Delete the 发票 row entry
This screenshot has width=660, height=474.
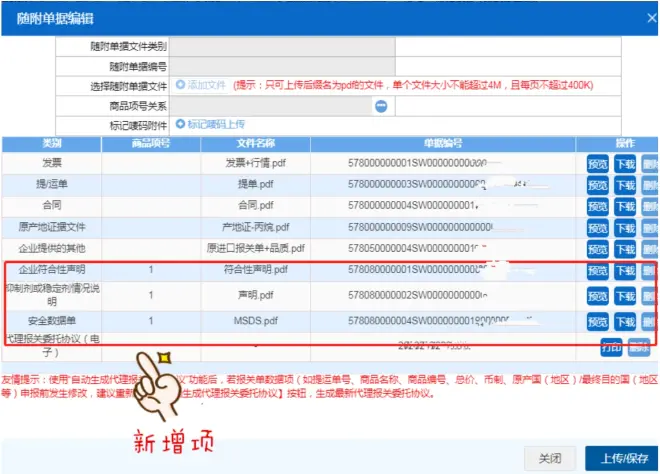pyautogui.click(x=650, y=161)
